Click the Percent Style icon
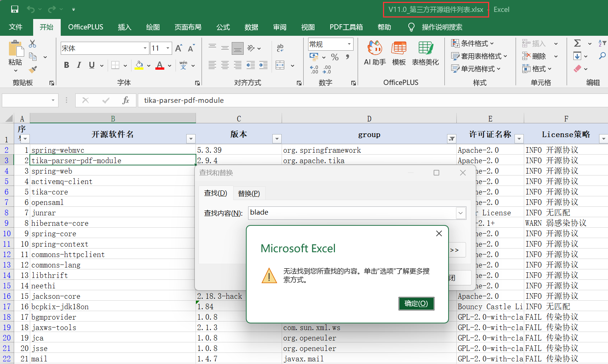This screenshot has width=608, height=364. (335, 57)
